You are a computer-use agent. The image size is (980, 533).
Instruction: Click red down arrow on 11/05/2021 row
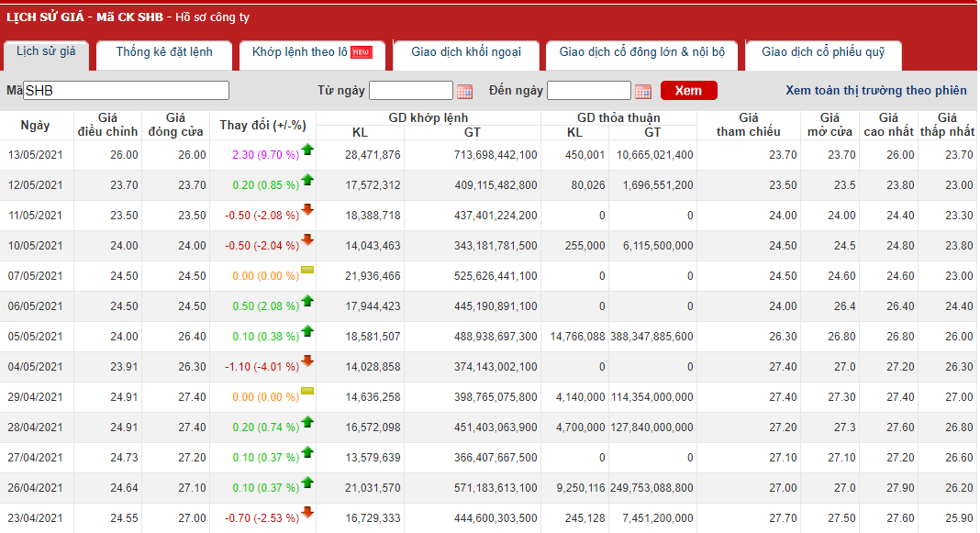pos(307,210)
